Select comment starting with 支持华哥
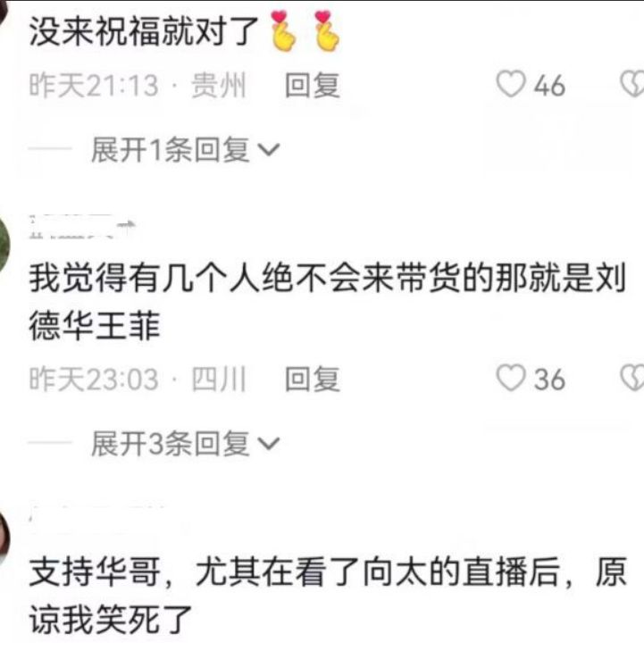The height and width of the screenshot is (651, 644). [327, 596]
